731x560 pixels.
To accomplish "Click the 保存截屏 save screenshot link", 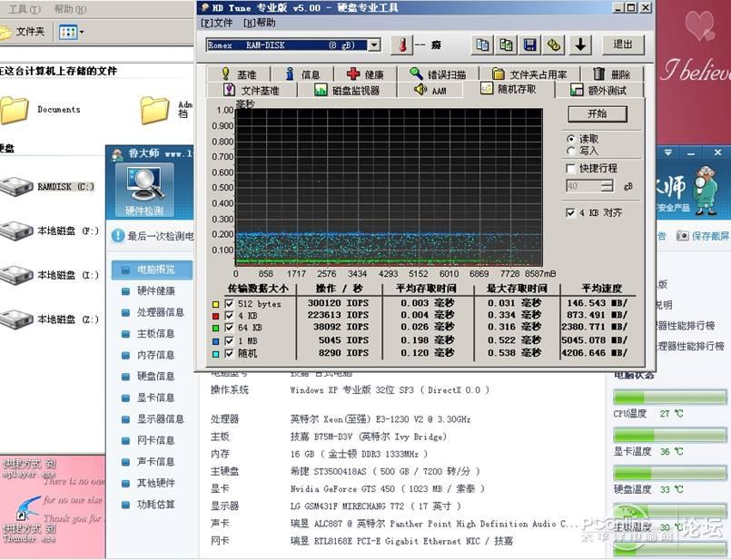I will pyautogui.click(x=703, y=236).
